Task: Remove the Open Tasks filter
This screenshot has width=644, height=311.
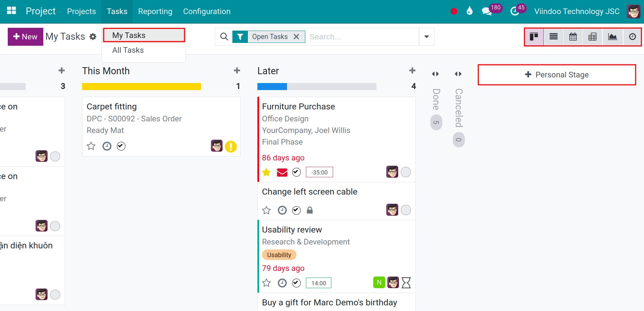Action: [296, 37]
